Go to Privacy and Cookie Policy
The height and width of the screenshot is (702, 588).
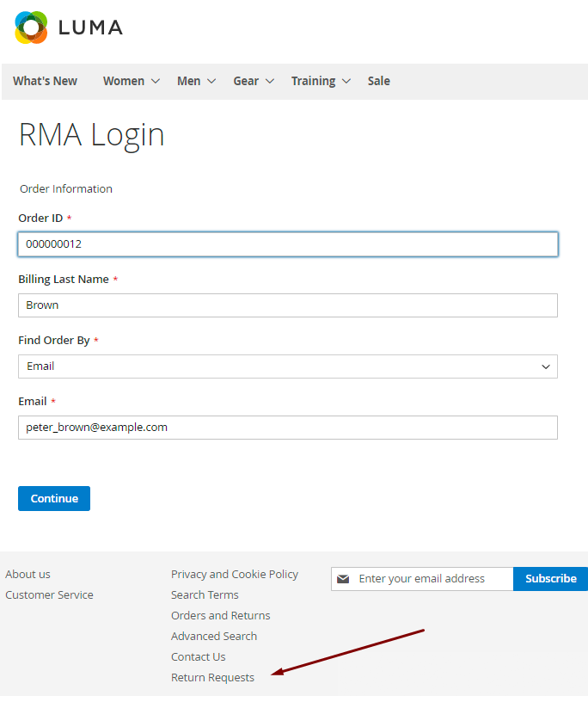click(234, 574)
